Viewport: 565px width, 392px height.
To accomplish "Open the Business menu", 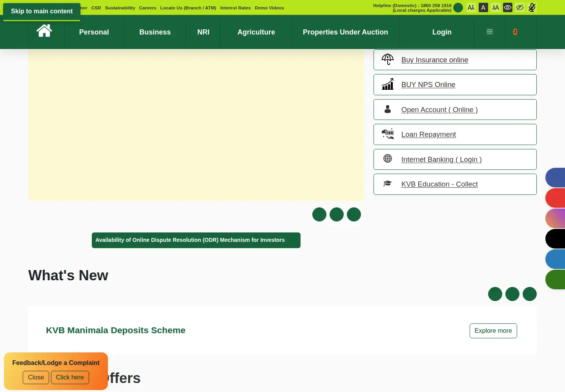I will [155, 32].
